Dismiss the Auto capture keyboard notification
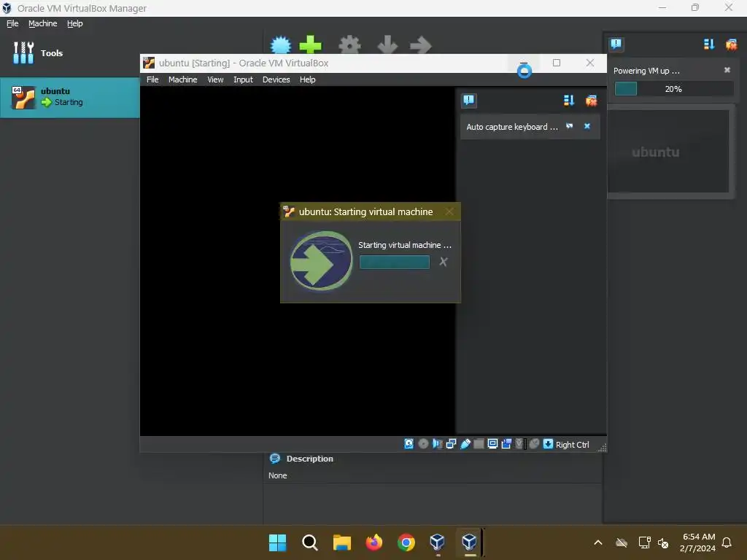747x560 pixels. coord(587,126)
